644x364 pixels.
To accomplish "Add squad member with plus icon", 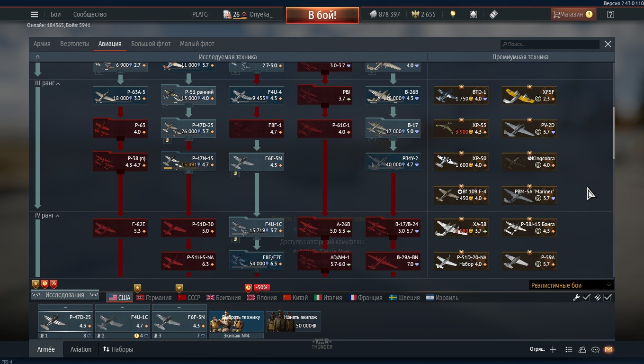I will (553, 349).
